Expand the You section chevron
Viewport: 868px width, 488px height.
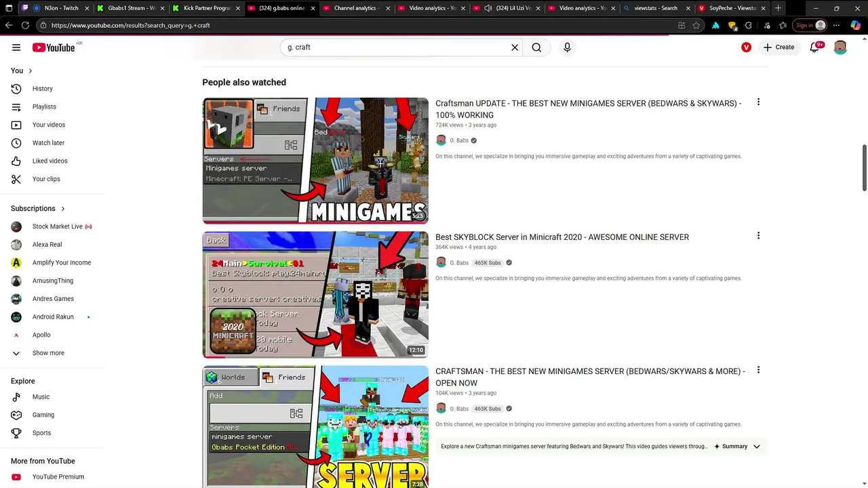[x=30, y=70]
